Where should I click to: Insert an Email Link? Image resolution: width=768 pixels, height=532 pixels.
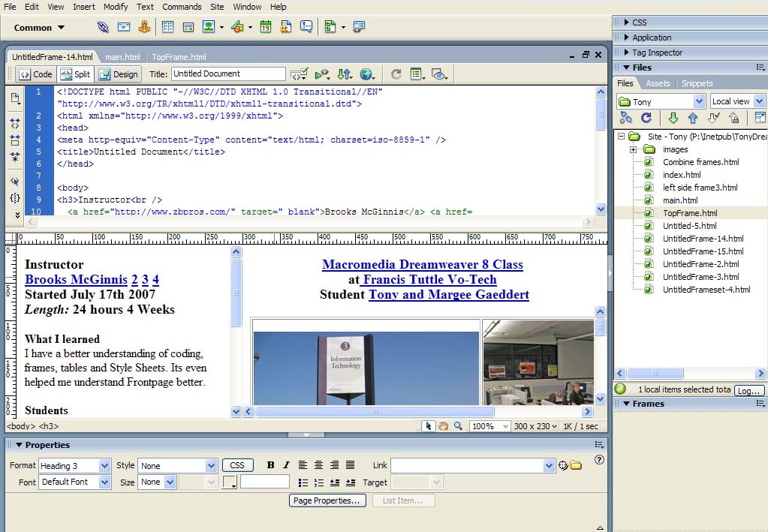tap(123, 27)
